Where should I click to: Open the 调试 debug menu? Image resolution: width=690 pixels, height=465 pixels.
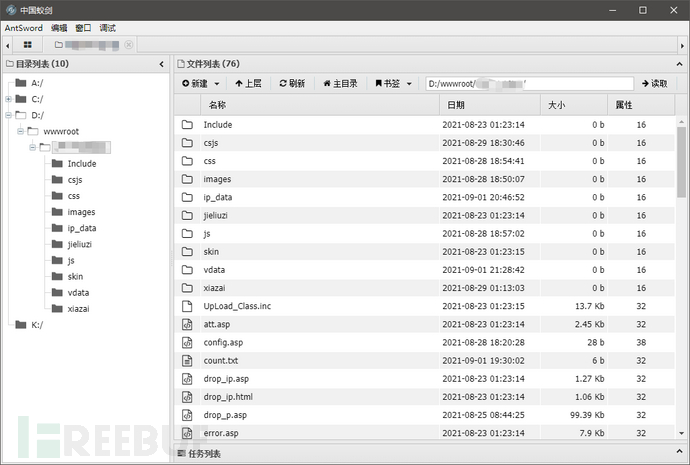pyautogui.click(x=107, y=28)
